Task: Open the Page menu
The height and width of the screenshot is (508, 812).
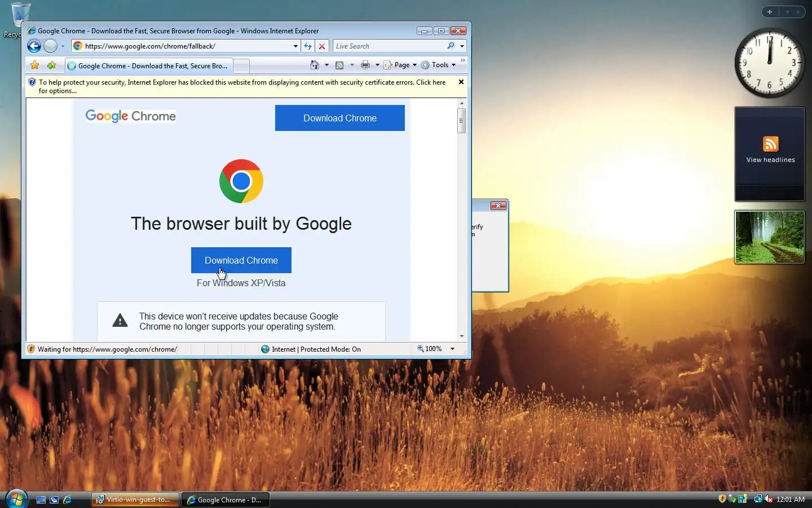Action: pyautogui.click(x=400, y=65)
